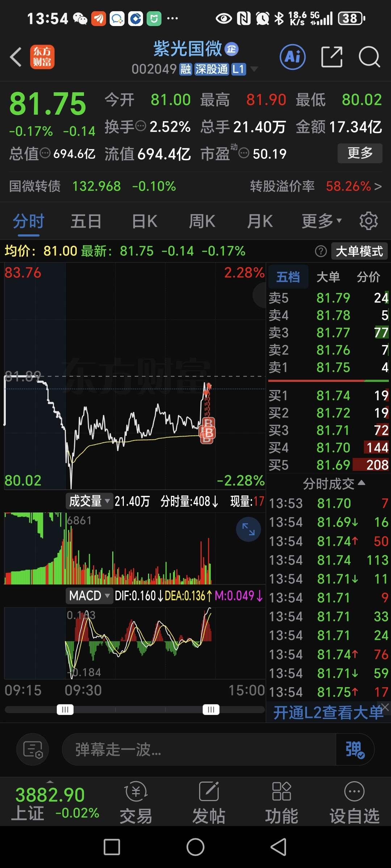
Task: Tap the 市盈 info circle icon
Action: tap(244, 153)
